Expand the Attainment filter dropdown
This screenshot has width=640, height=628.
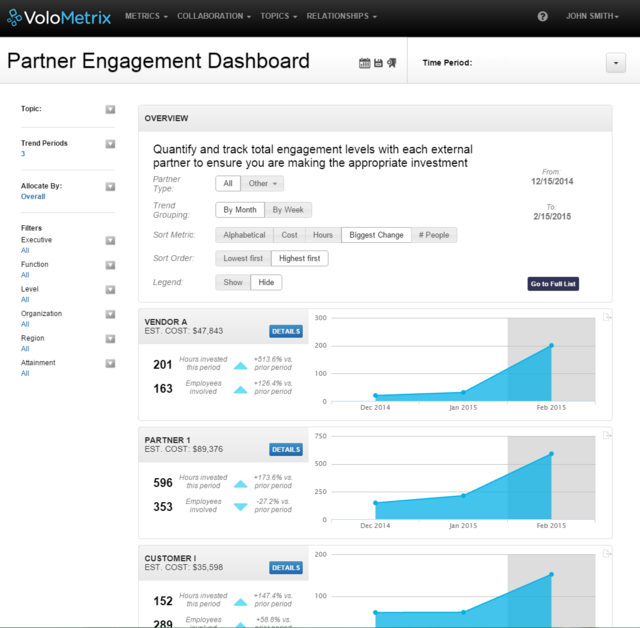(110, 364)
